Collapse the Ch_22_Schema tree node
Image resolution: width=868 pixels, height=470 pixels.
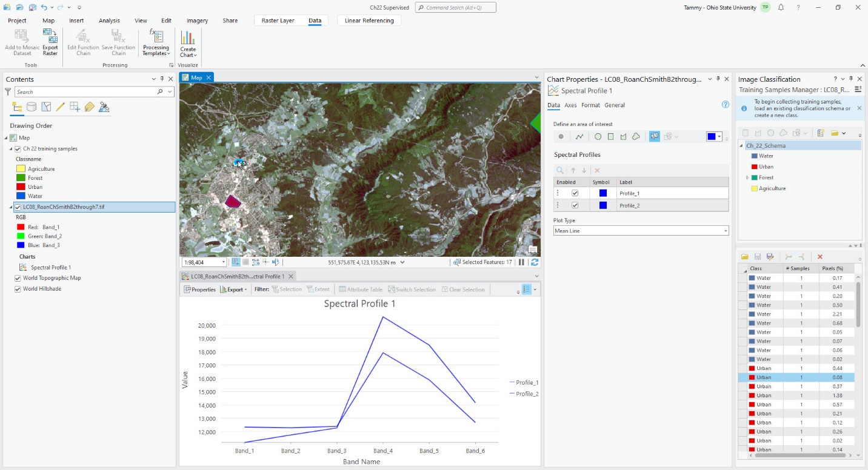[742, 145]
